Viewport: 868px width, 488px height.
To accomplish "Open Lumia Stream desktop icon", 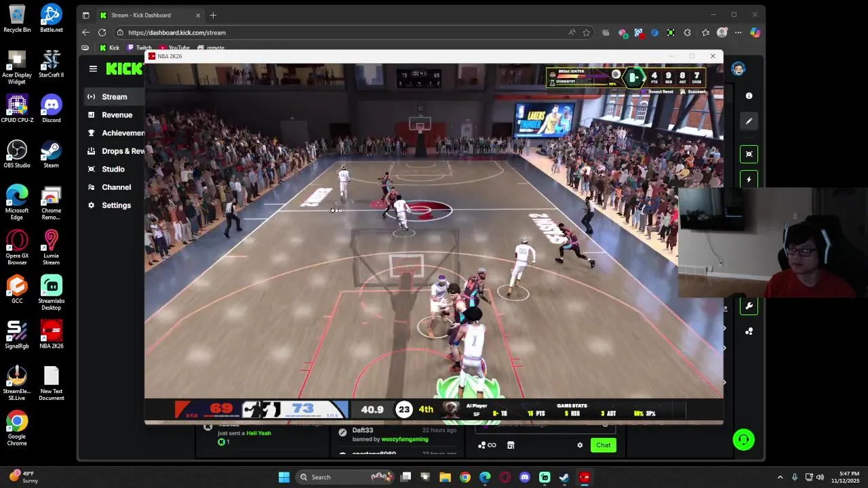I will click(51, 247).
